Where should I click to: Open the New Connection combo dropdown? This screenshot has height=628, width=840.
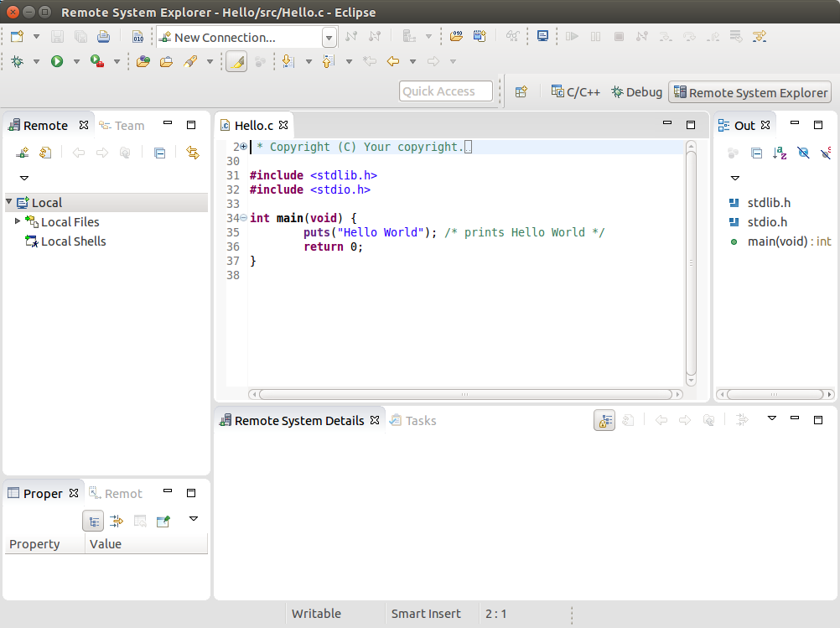[x=329, y=38]
